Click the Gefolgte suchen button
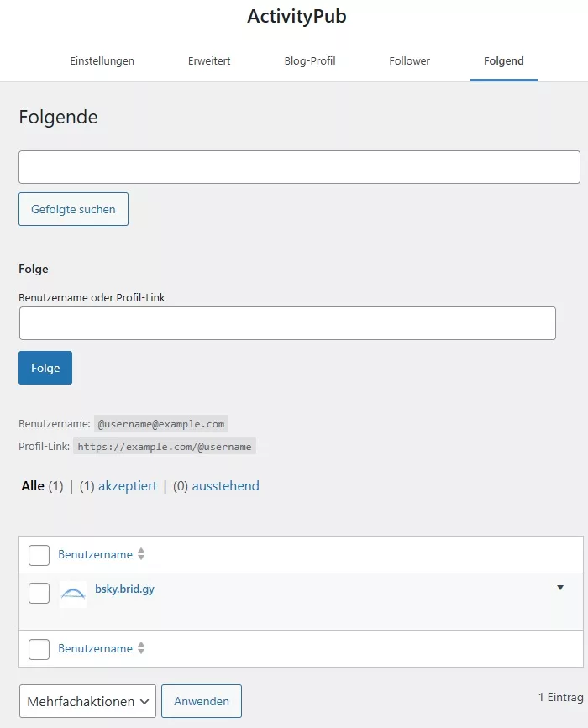 tap(73, 209)
